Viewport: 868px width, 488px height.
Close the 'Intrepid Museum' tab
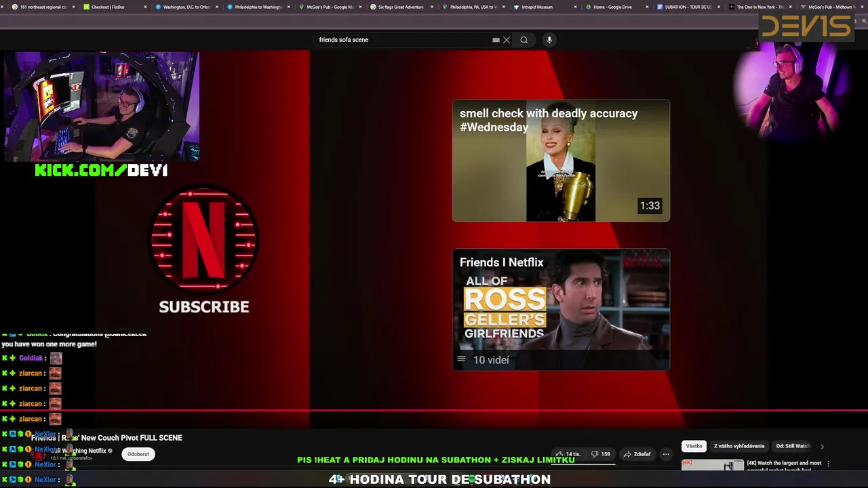[576, 7]
